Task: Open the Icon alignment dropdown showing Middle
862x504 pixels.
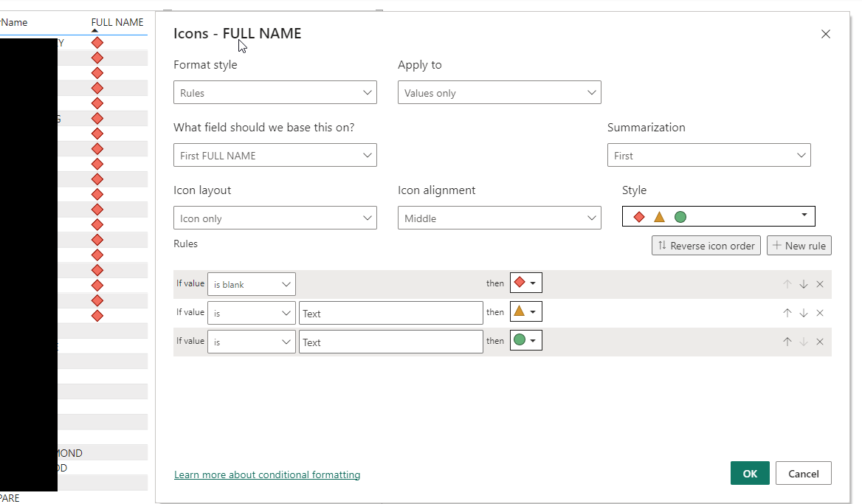Action: point(499,218)
